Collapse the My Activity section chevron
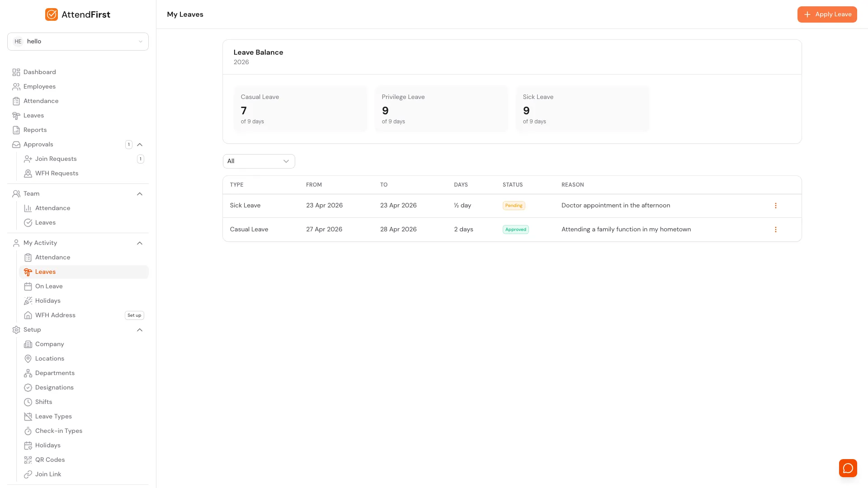The width and height of the screenshot is (868, 488). [x=140, y=243]
